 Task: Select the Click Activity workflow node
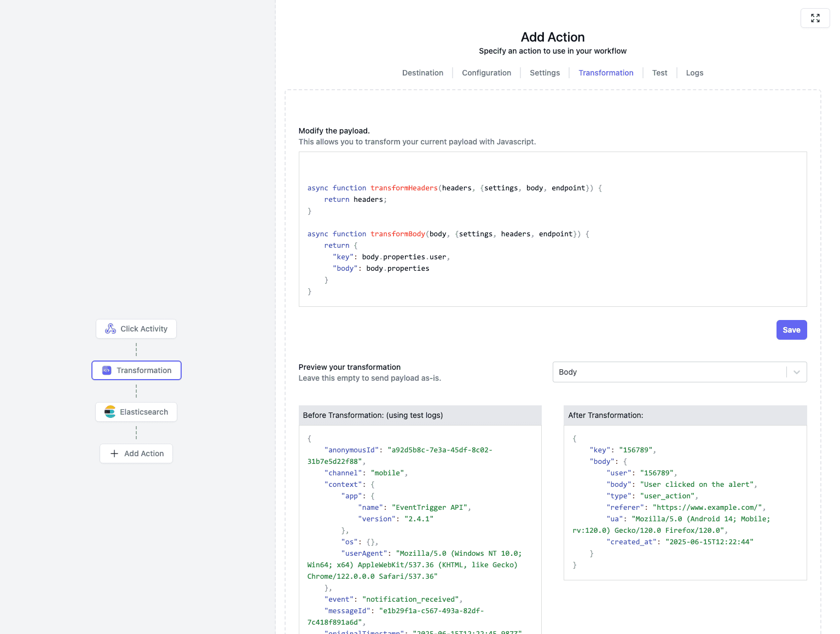click(136, 329)
